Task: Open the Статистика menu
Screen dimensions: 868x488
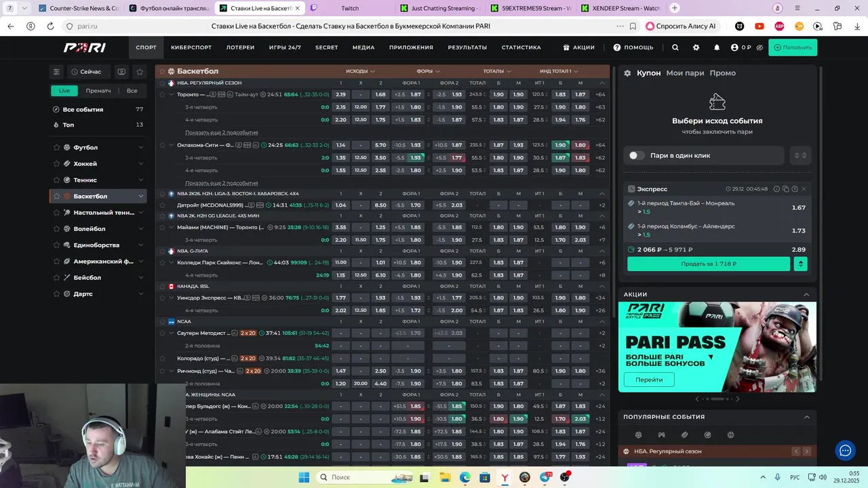Action: click(x=521, y=47)
